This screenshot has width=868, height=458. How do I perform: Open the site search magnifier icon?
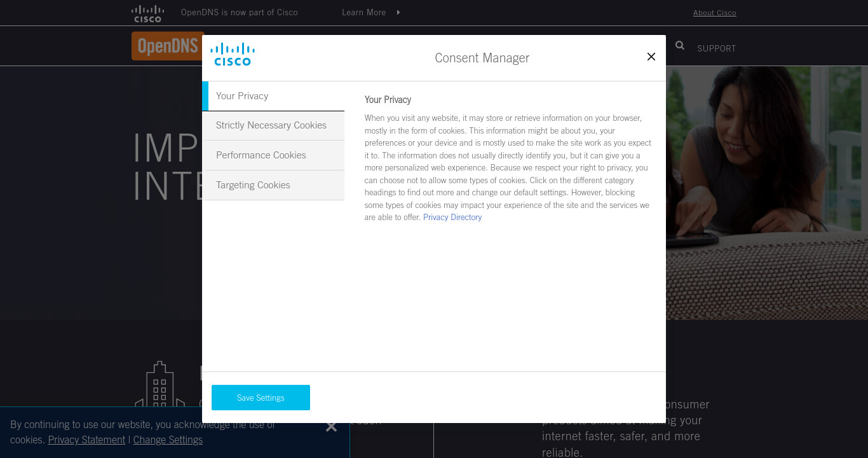pos(680,45)
